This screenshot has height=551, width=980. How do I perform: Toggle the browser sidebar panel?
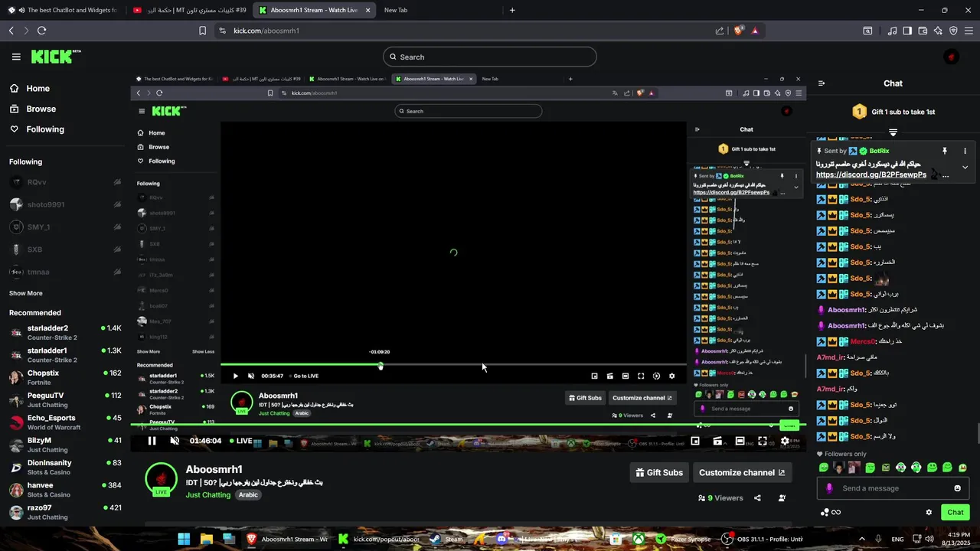[907, 31]
